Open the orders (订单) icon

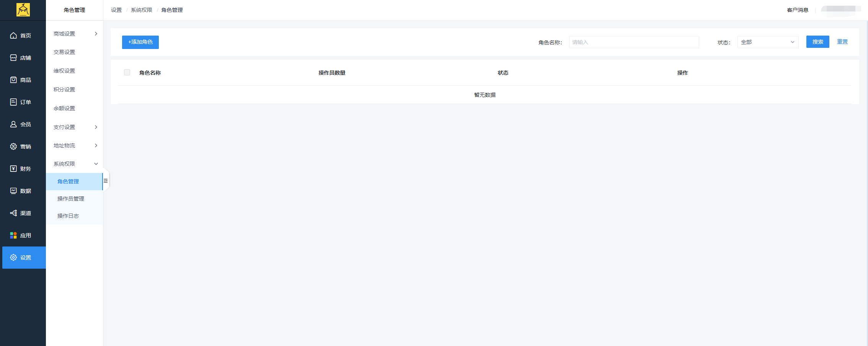point(13,102)
